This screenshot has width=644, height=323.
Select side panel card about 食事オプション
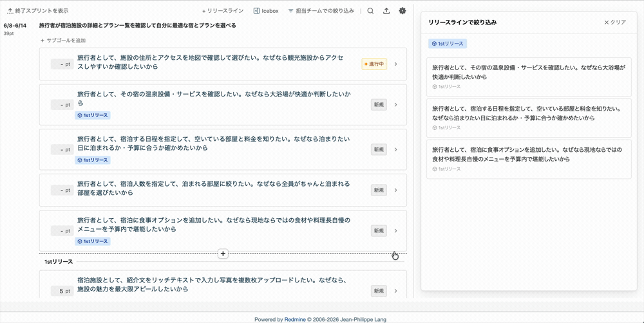point(529,159)
